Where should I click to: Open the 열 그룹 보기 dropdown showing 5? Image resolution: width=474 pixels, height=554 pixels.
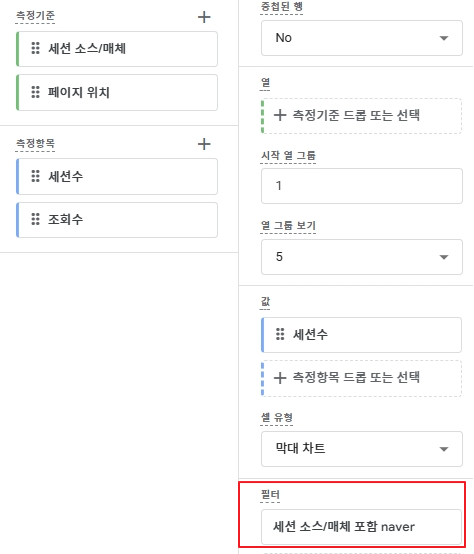[362, 257]
